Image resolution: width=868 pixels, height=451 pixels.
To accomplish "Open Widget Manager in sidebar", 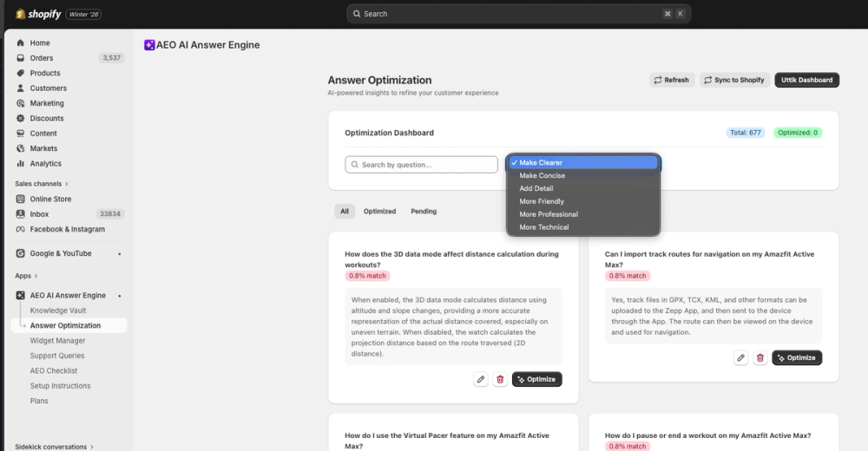I will (57, 340).
